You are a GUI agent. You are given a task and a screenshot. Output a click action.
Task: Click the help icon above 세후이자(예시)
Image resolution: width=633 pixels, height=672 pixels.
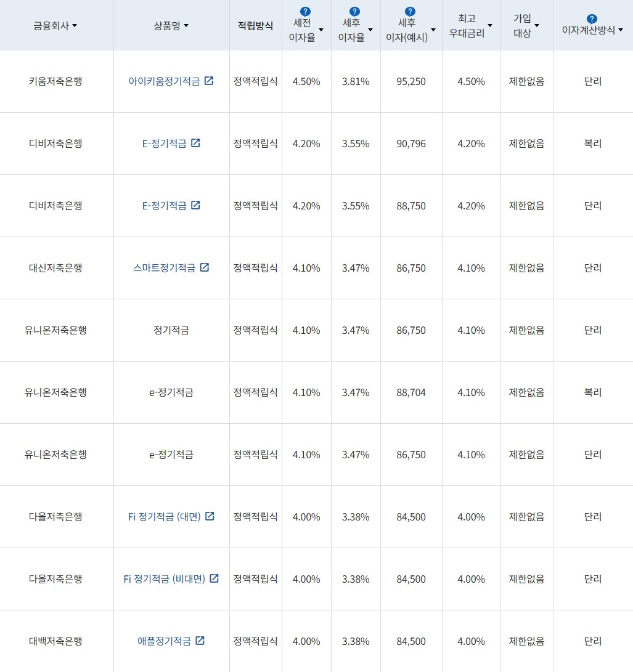pos(409,10)
